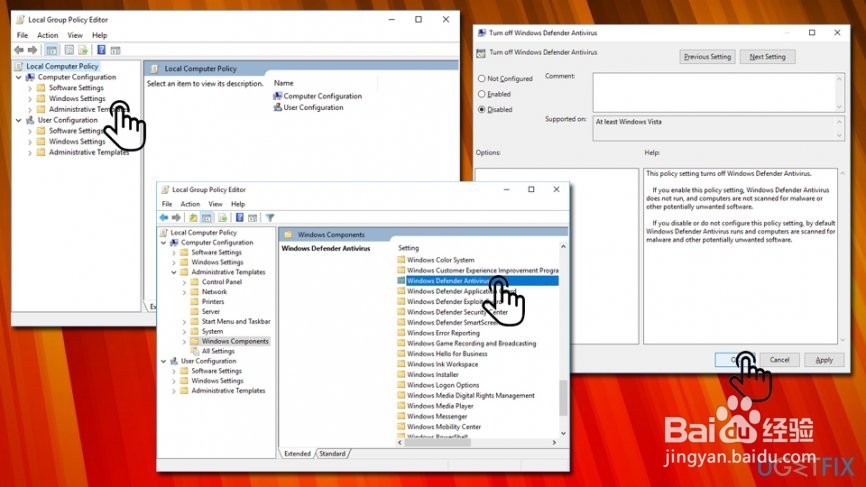
Task: Open Action menu in the Windows Components editor
Action: click(190, 204)
